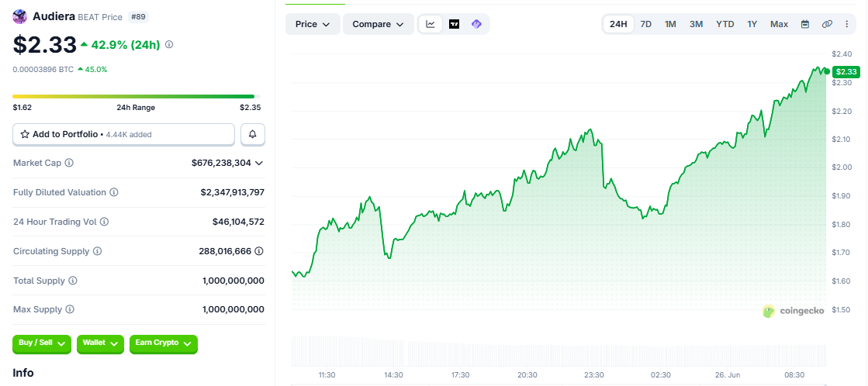Click the $676,238,304 market cap value
This screenshot has width=868, height=386.
pos(221,163)
